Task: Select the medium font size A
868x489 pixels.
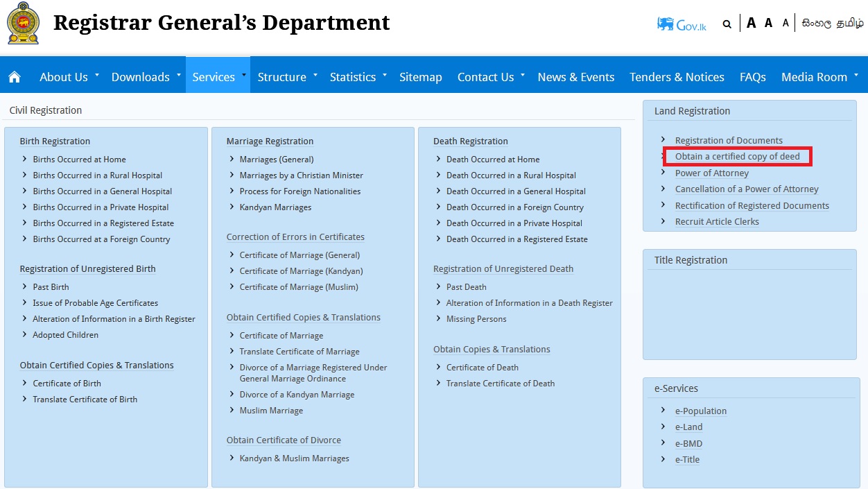Action: [768, 24]
